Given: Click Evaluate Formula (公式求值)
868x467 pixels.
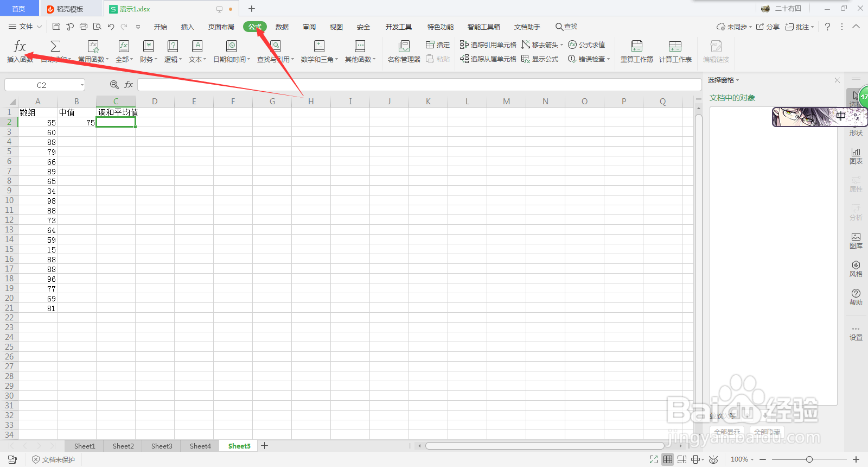Looking at the screenshot, I should (586, 45).
